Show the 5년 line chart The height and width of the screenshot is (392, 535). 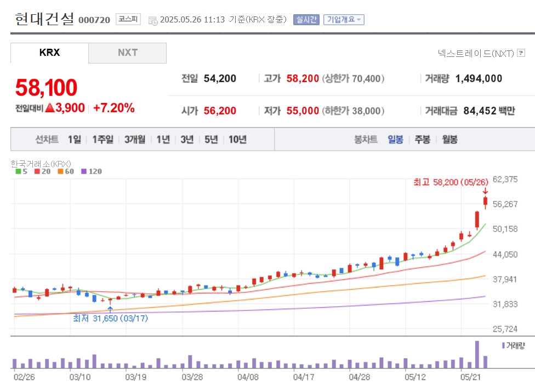211,139
